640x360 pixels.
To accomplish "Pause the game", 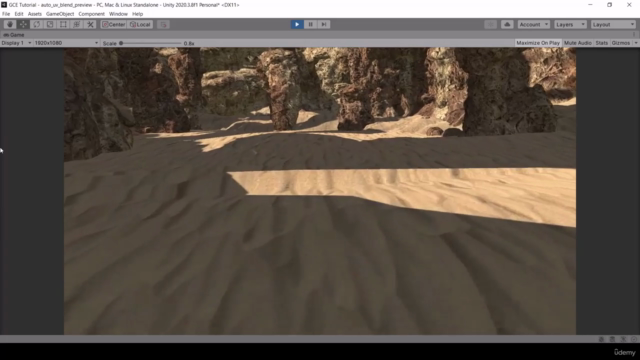I will (310, 24).
